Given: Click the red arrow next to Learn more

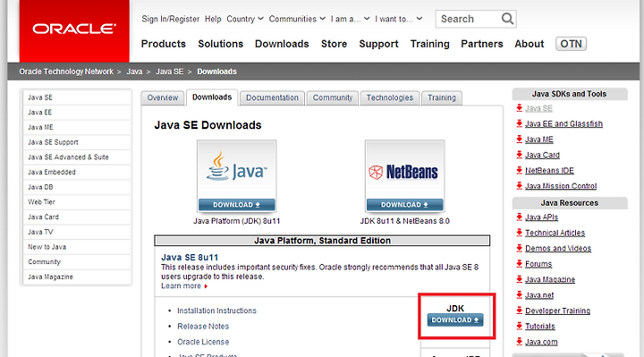Looking at the screenshot, I should pos(206,286).
